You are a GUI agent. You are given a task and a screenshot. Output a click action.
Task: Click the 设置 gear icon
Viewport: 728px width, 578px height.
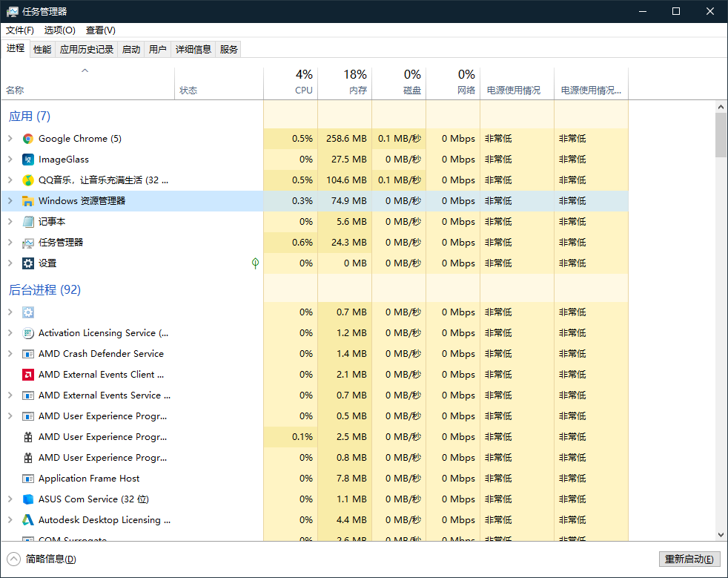(27, 263)
